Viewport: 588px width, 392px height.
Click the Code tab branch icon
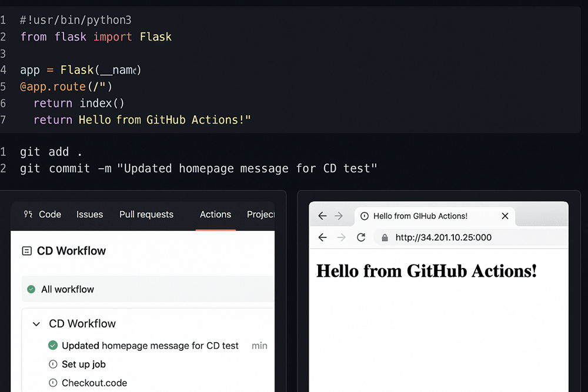(x=28, y=214)
